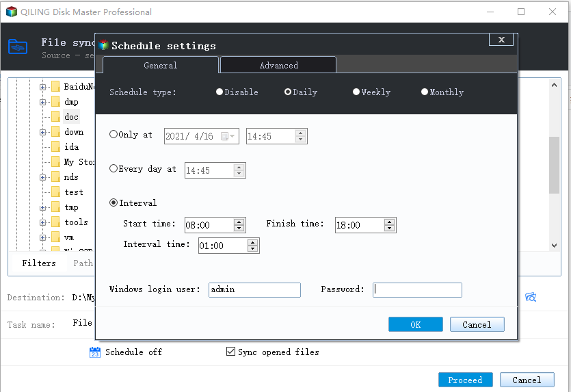Viewport: 571px width, 392px height.
Task: Select the test folder in tree
Action: pos(74,192)
